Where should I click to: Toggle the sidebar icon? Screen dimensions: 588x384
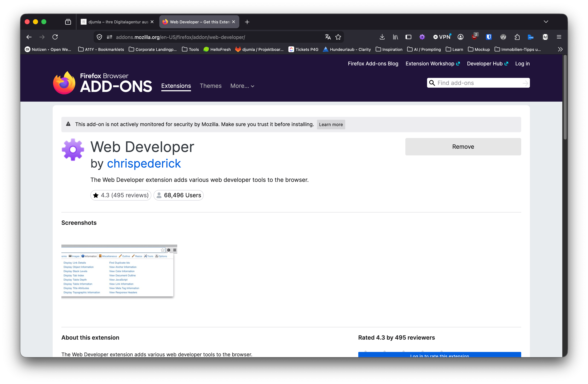(408, 37)
